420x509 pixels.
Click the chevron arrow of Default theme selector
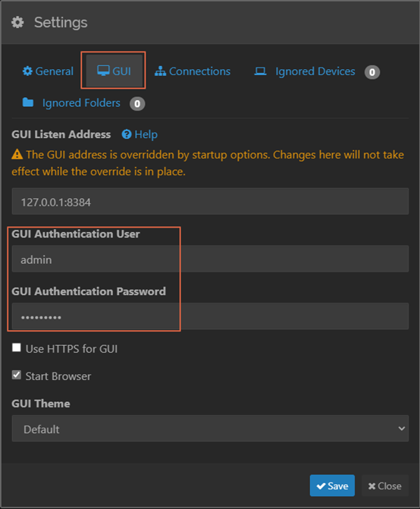(402, 429)
